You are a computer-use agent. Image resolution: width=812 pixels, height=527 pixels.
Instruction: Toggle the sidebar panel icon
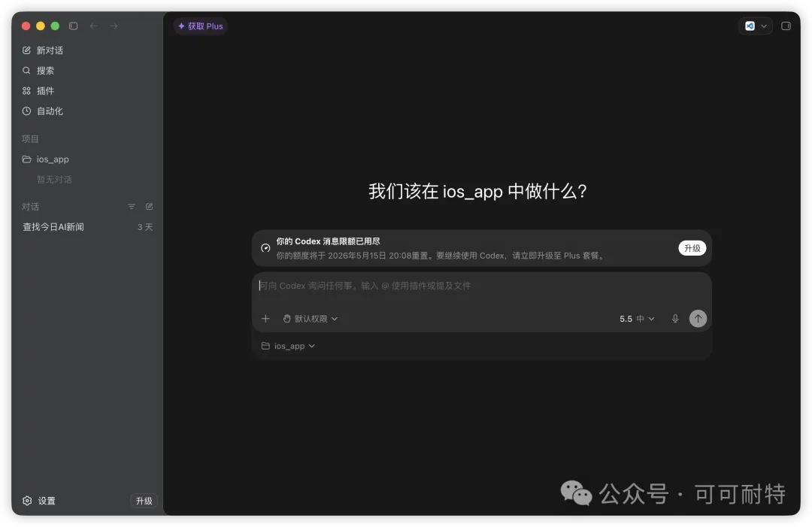74,26
